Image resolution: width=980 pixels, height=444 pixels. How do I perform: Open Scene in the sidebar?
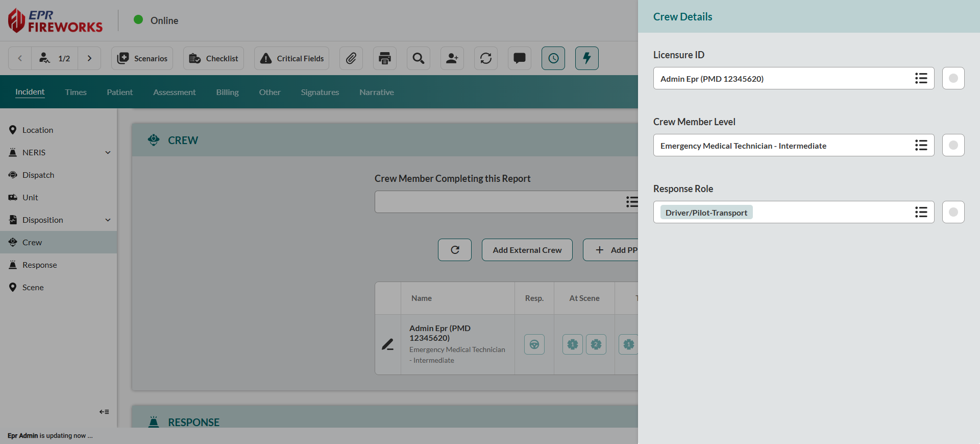pyautogui.click(x=58, y=287)
